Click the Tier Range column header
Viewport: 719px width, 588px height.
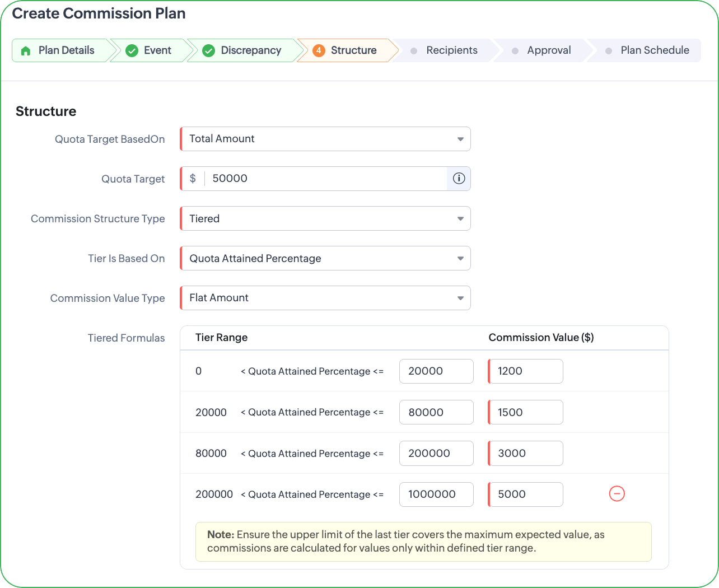(221, 338)
